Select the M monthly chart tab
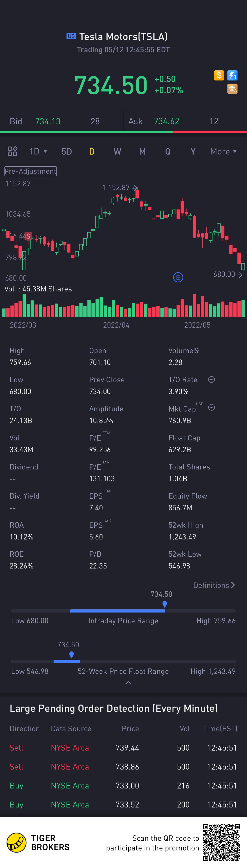The width and height of the screenshot is (247, 868). [142, 151]
